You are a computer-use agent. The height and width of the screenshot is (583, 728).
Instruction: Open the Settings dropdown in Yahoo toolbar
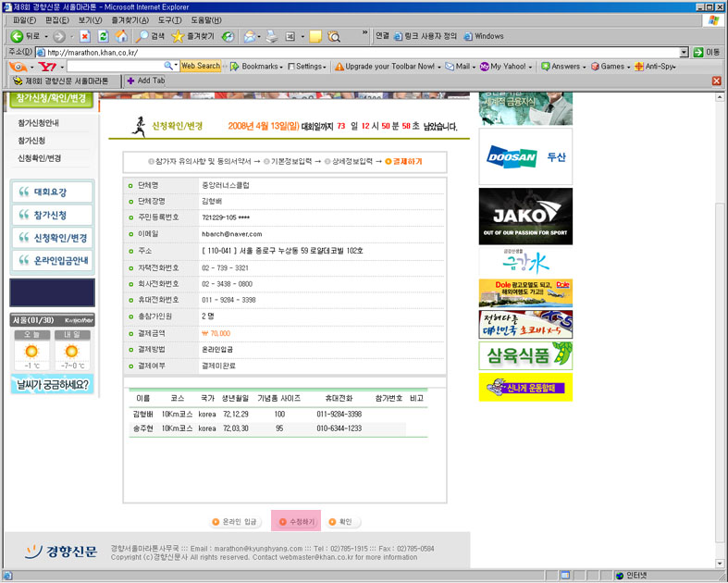coord(307,67)
